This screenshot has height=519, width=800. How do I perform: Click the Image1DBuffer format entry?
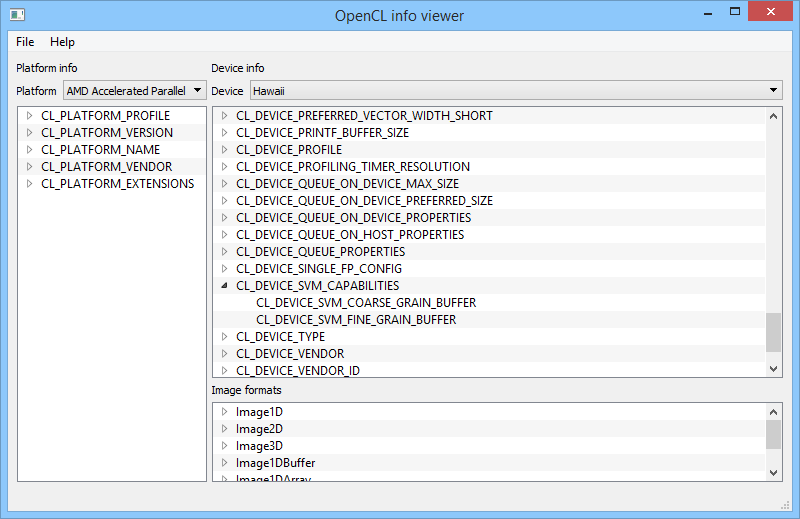[276, 463]
